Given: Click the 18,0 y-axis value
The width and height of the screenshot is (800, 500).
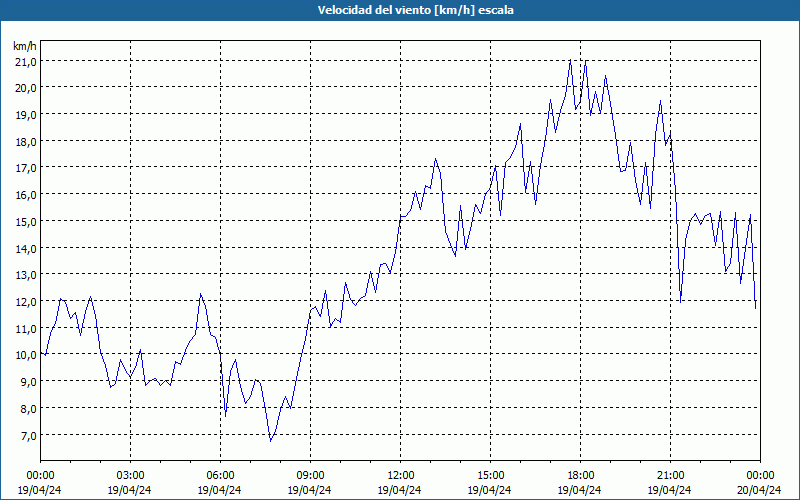Looking at the screenshot, I should coord(27,142).
